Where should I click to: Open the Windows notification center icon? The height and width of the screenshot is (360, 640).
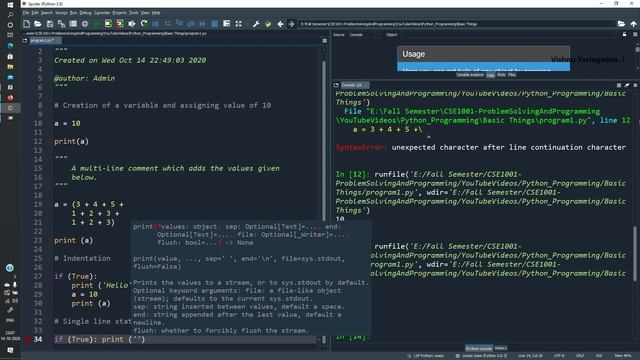click(x=10, y=350)
